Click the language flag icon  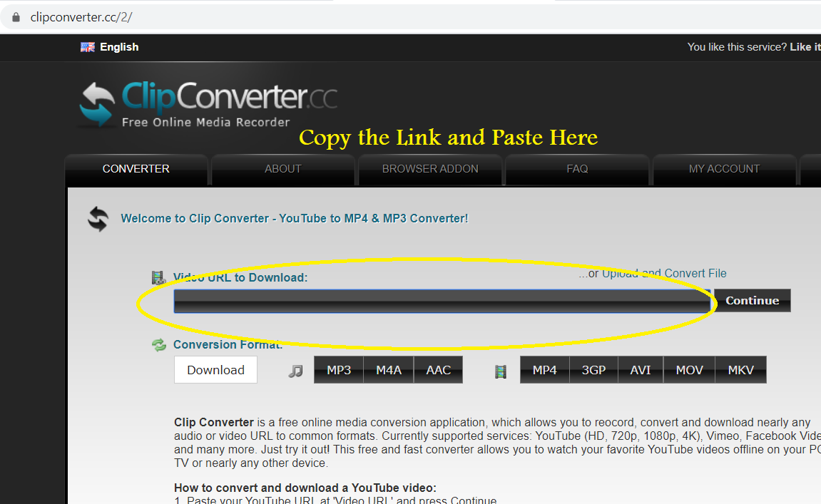click(x=88, y=47)
